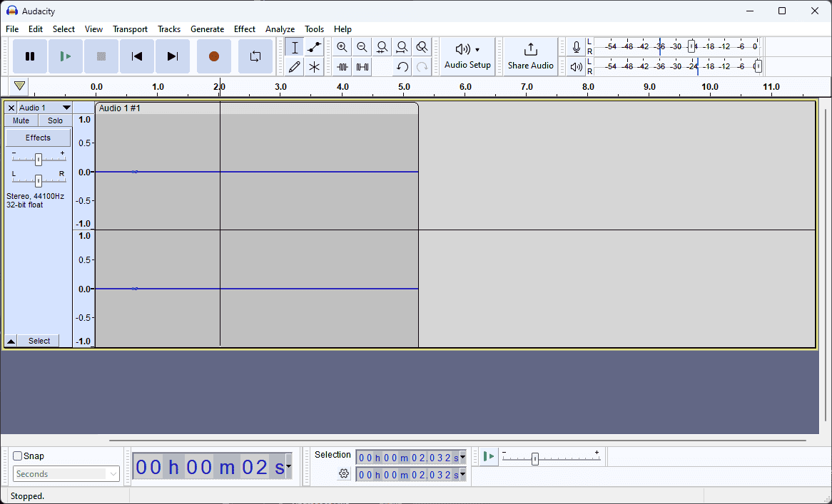This screenshot has width=832, height=504.
Task: Adjust the track pan slider
Action: [x=39, y=181]
